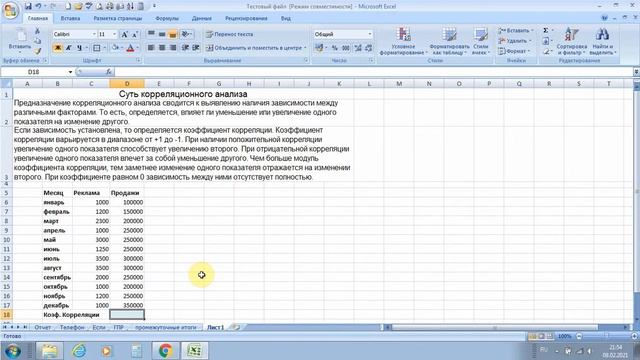Open Google Chrome from the taskbar
640x360 pixels.
coord(165,351)
